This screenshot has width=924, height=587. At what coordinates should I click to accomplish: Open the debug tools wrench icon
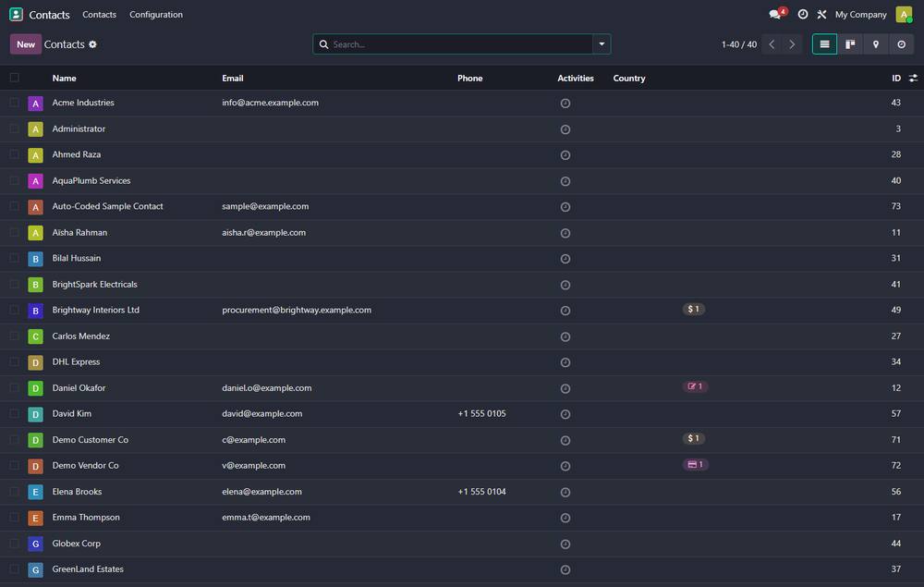821,14
